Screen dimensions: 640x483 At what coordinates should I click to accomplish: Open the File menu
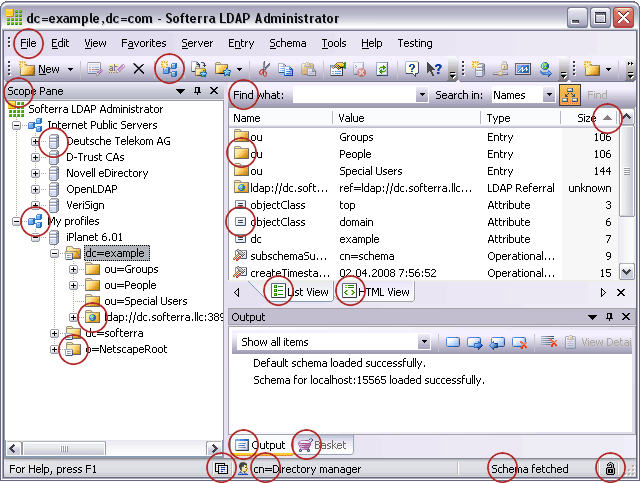pyautogui.click(x=28, y=43)
